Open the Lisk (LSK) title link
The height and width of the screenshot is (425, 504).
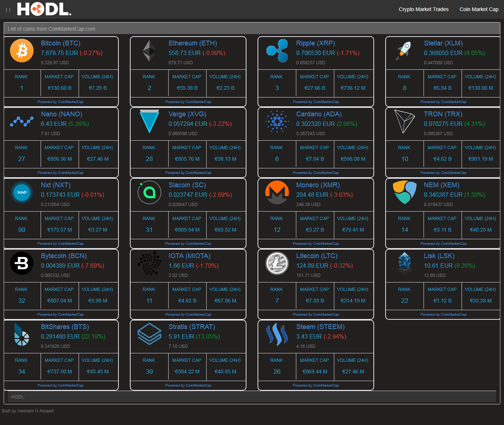439,256
